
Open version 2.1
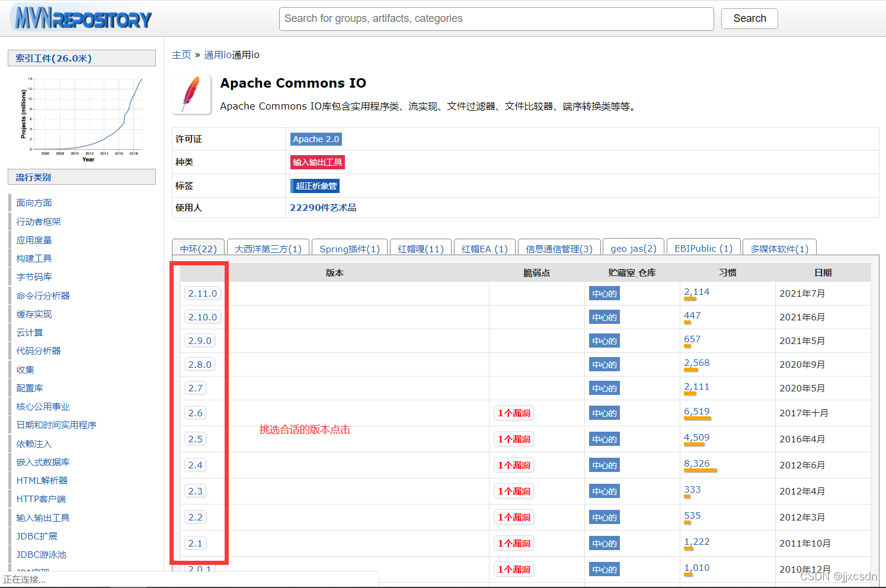coord(196,544)
